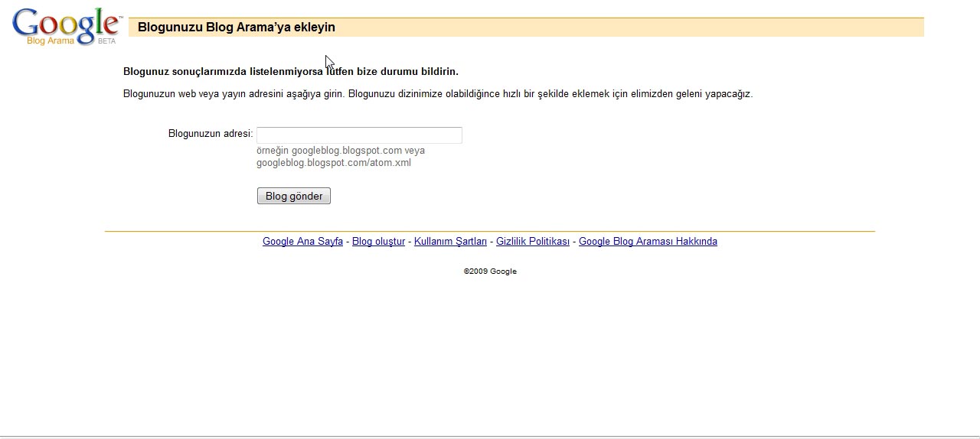Open Google Blog Araması Hakkında link
Viewport: 980px width, 439px height.
point(648,242)
